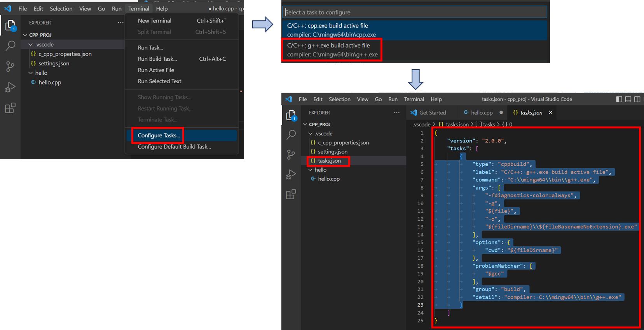Toggle bottom panel layout icon
Screen dimensions: 644x330
pos(628,99)
